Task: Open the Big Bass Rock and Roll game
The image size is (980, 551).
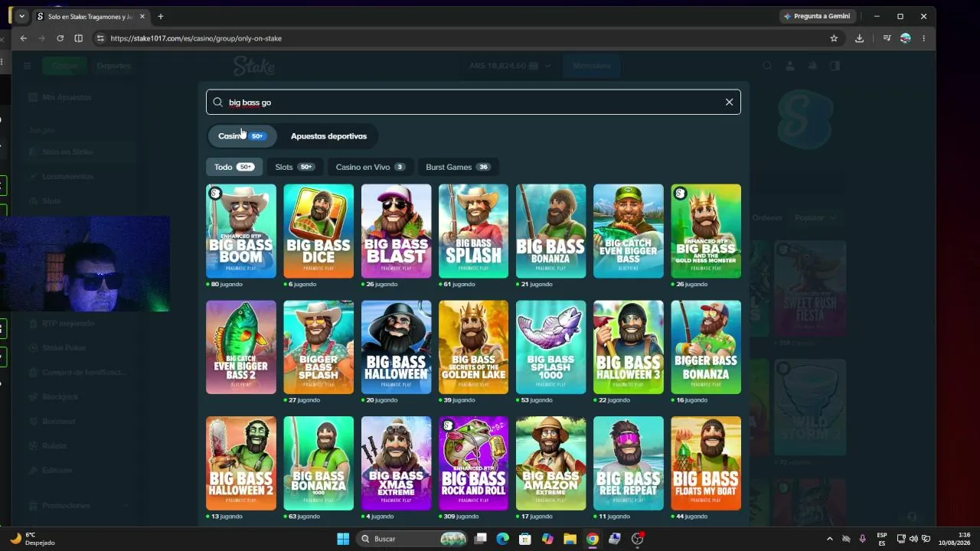Action: (x=473, y=464)
